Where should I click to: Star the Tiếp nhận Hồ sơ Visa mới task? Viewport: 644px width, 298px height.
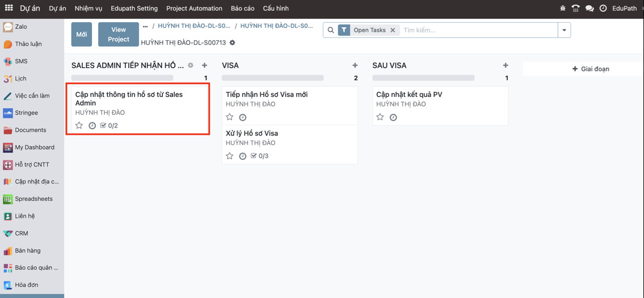230,117
